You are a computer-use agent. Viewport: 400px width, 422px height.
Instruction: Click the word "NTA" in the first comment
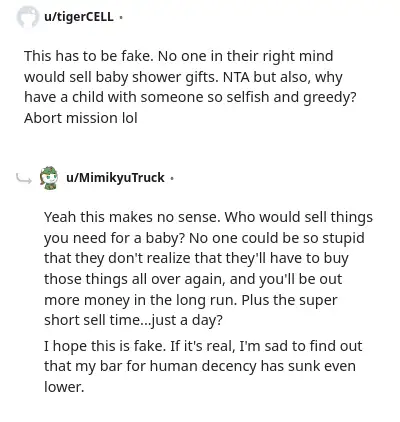click(236, 77)
